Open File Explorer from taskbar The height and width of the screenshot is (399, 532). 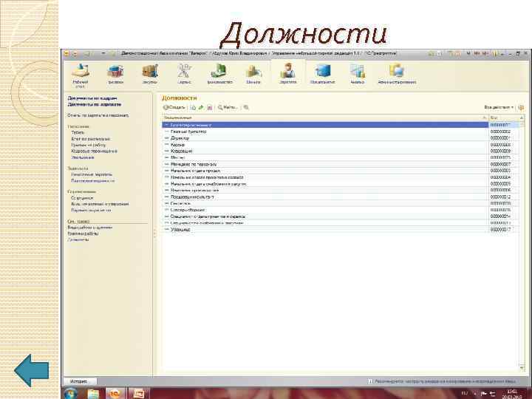coord(92,394)
